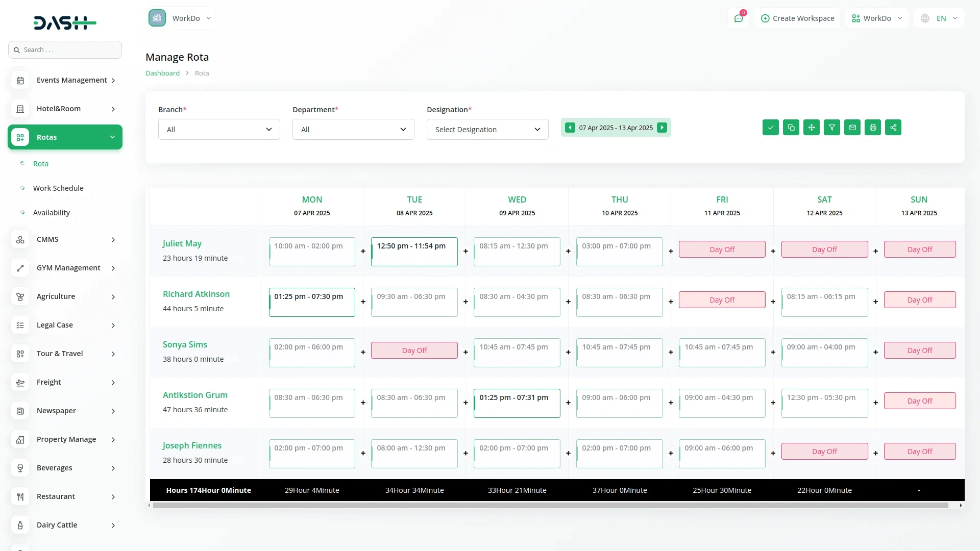Click the envelope email rota icon
The image size is (980, 551).
[852, 128]
